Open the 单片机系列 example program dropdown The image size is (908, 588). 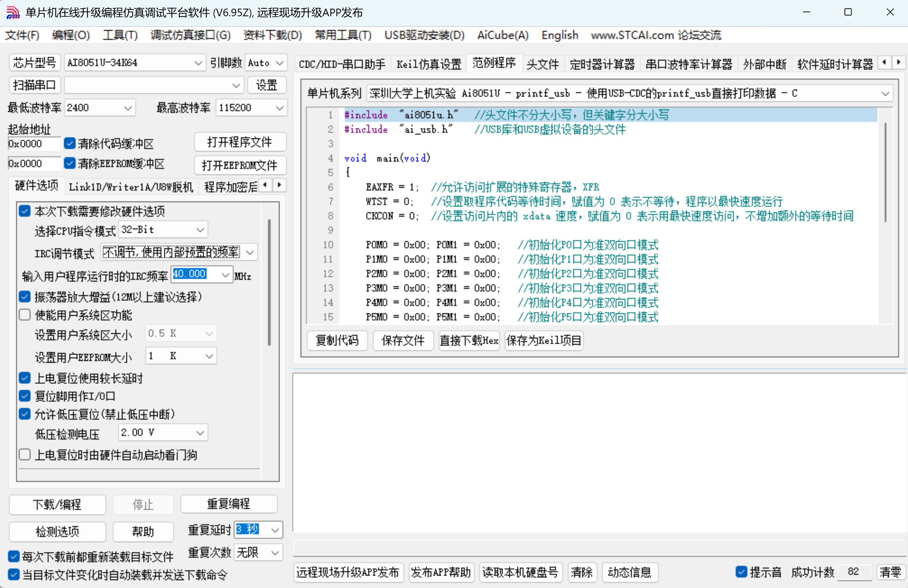pyautogui.click(x=630, y=93)
